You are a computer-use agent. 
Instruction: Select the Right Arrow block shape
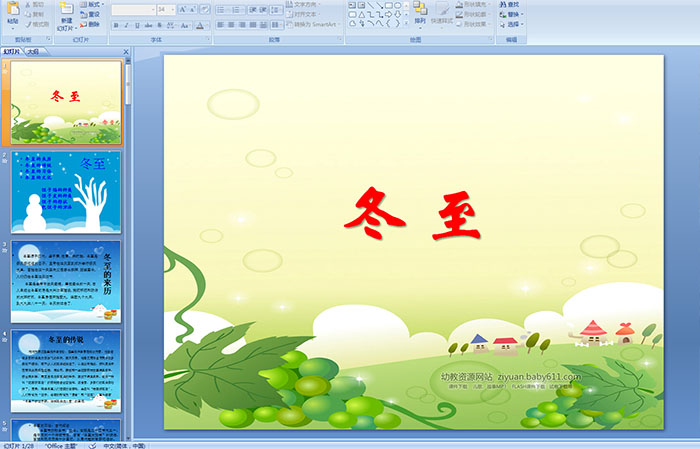(388, 14)
